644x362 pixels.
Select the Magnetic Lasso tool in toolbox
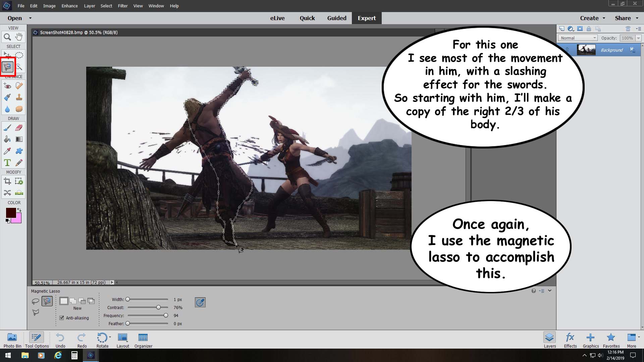(x=7, y=67)
